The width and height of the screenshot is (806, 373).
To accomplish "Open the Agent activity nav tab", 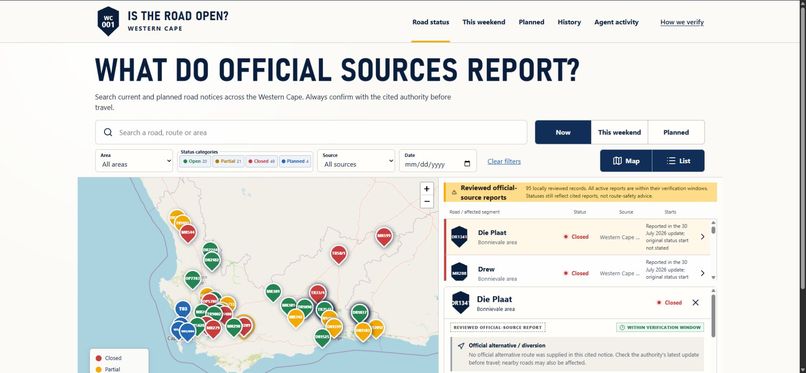I will 616,22.
